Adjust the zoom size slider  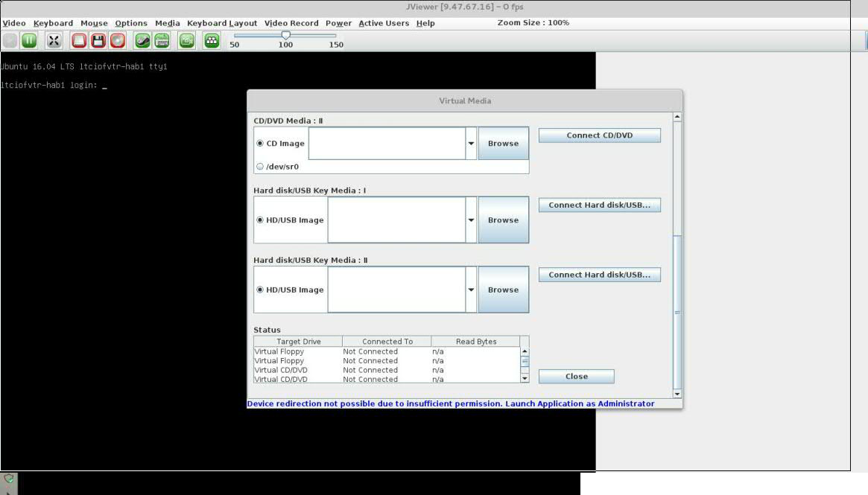tap(285, 34)
